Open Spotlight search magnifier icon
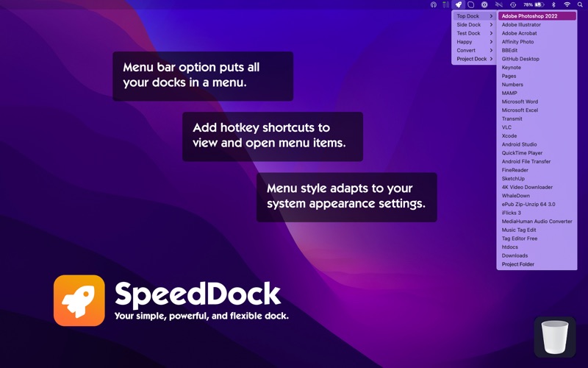Viewport: 588px width, 368px height. click(580, 4)
